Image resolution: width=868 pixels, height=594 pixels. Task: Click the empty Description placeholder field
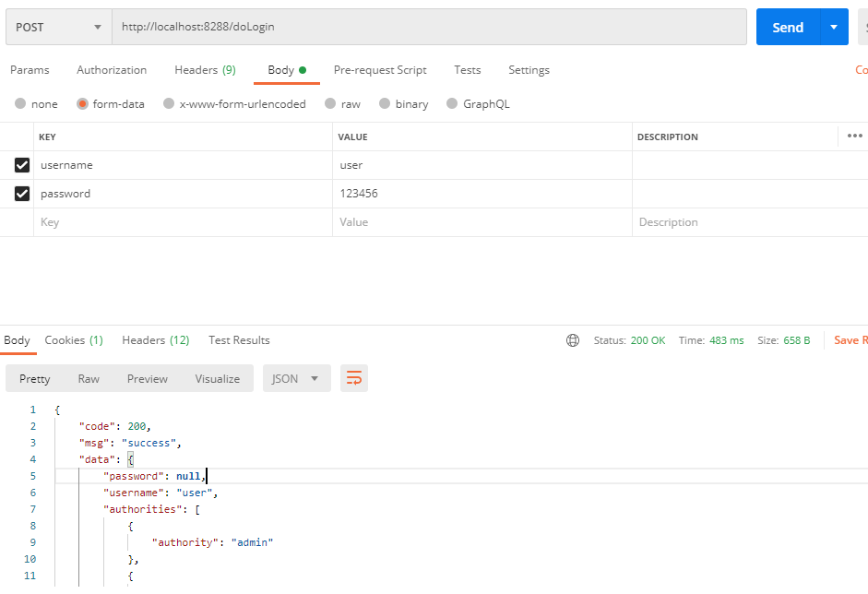click(x=750, y=222)
